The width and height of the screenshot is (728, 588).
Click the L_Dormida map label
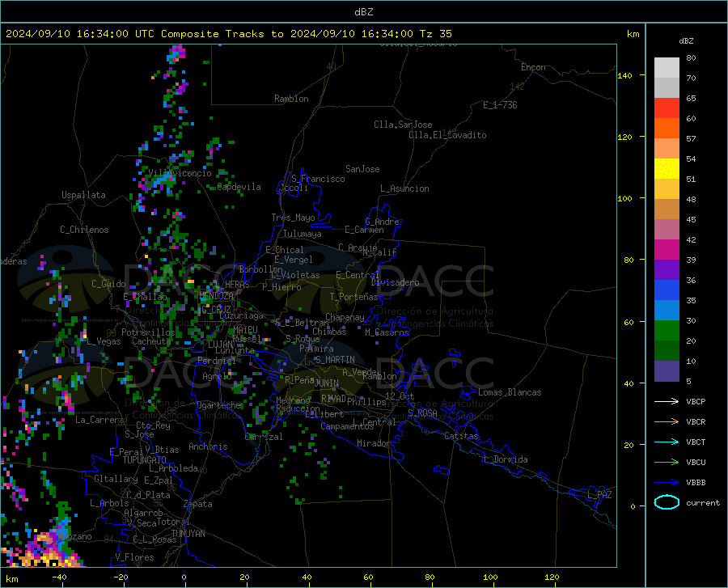click(506, 459)
